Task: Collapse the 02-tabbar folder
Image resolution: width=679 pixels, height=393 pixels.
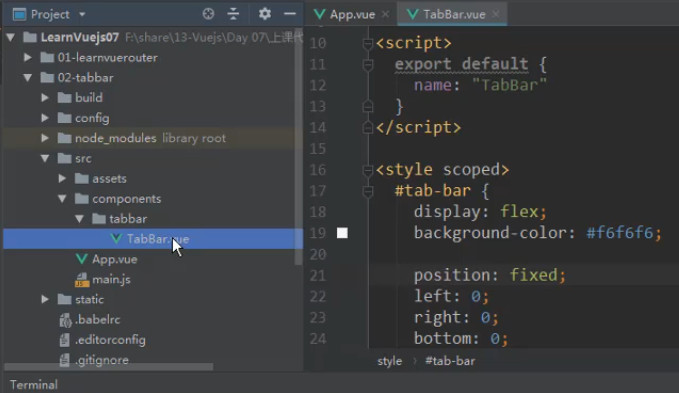Action: [x=28, y=77]
